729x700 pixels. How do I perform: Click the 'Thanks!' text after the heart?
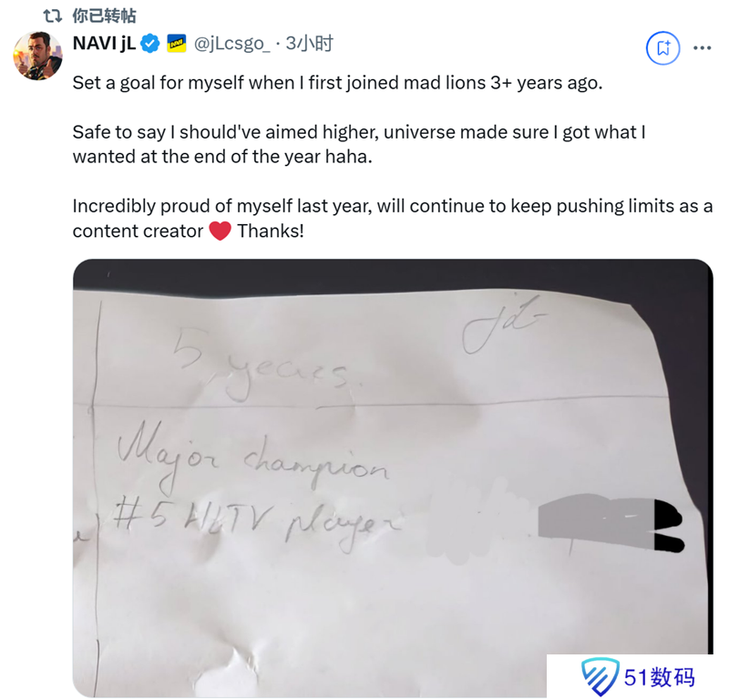tap(271, 232)
